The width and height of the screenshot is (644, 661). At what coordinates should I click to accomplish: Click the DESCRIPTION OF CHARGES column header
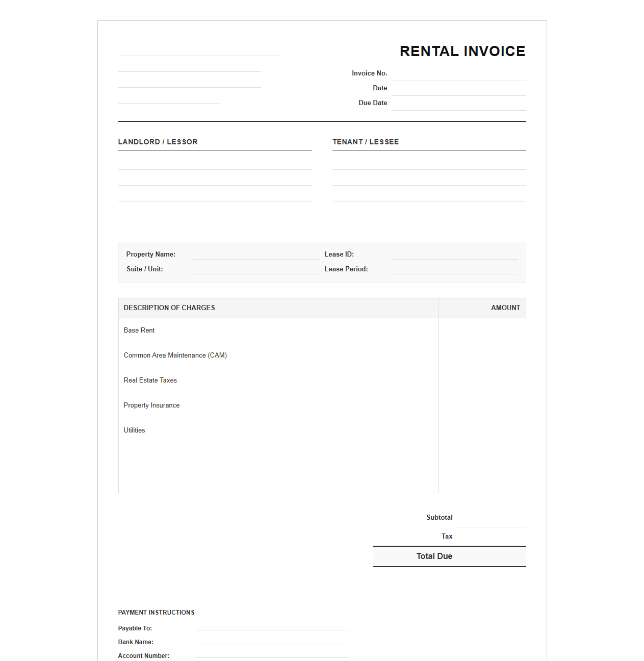pyautogui.click(x=278, y=308)
